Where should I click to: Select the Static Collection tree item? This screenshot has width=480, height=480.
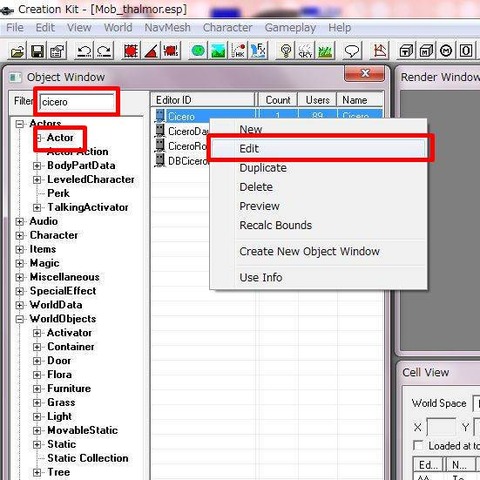pos(88,458)
